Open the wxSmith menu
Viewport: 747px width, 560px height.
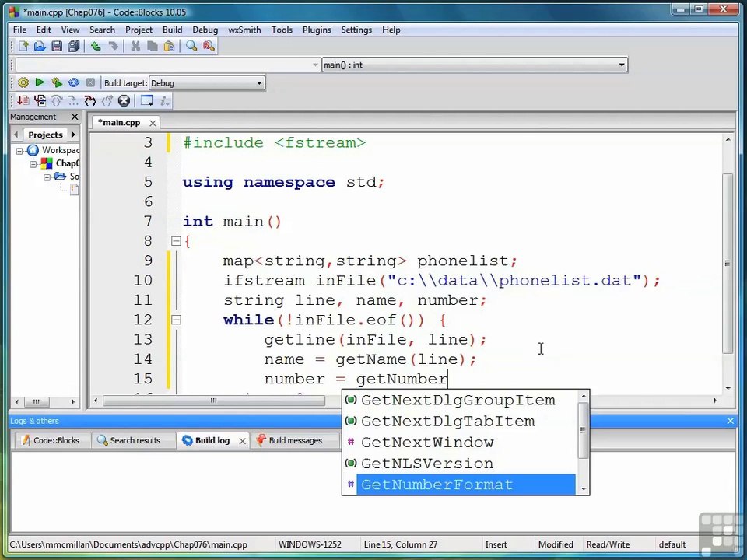tap(244, 30)
